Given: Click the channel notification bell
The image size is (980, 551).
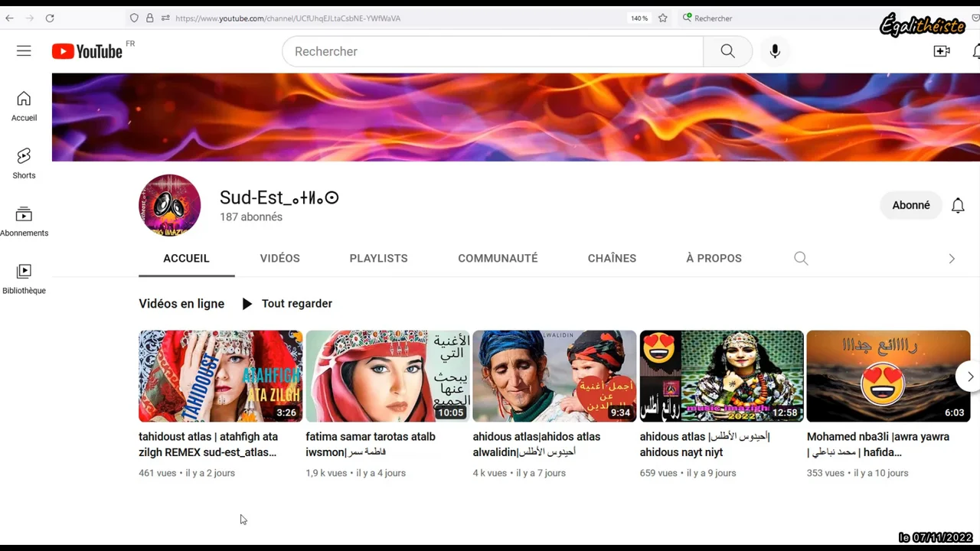Looking at the screenshot, I should click(958, 205).
